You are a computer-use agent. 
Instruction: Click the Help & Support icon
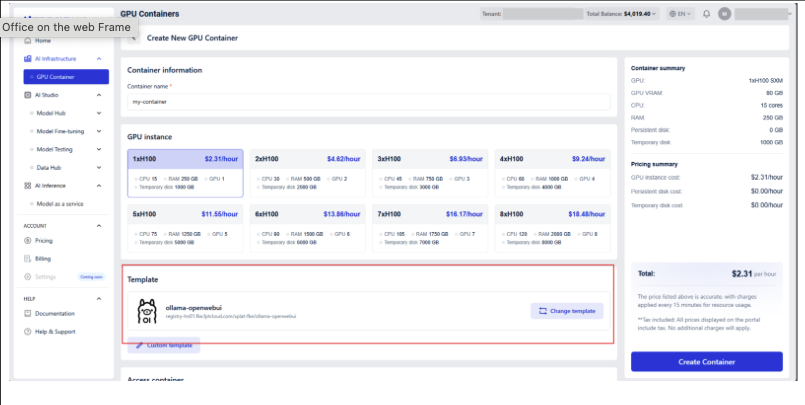tap(27, 331)
